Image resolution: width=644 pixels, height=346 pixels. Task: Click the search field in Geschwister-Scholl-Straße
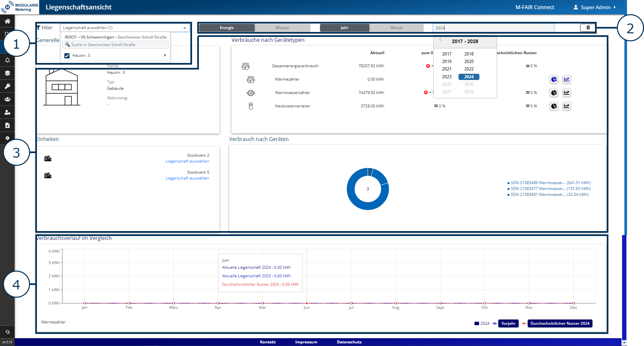point(116,45)
